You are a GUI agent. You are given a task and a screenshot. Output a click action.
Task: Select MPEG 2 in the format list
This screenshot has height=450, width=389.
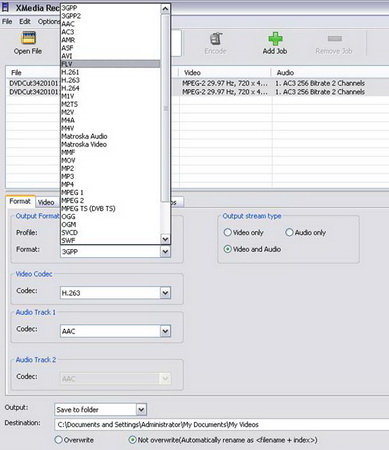coord(110,201)
